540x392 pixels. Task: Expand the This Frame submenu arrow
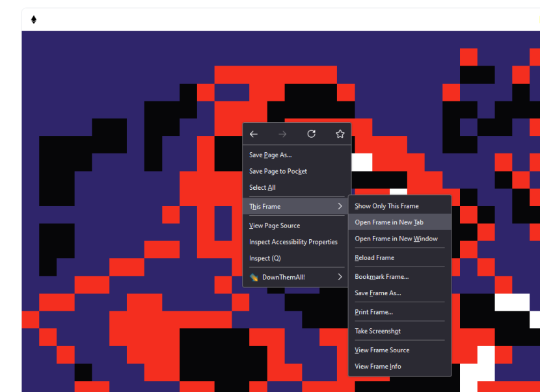pyautogui.click(x=340, y=206)
